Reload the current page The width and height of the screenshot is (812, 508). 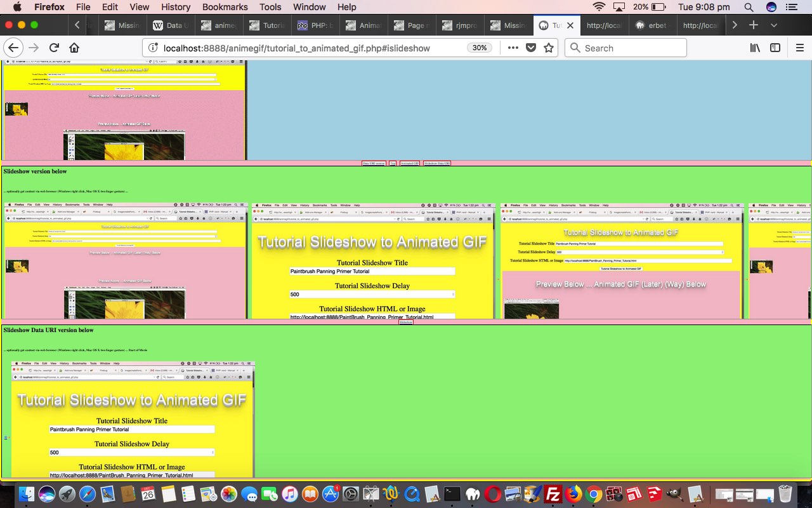[x=54, y=48]
